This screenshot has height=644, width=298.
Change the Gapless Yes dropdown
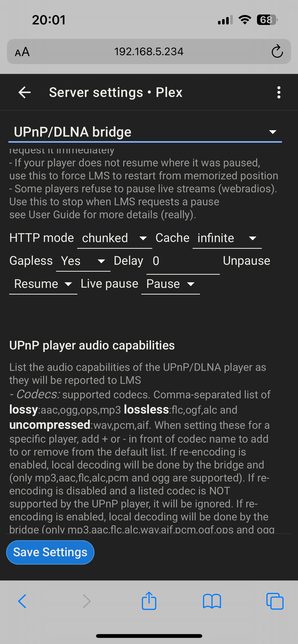[83, 261]
